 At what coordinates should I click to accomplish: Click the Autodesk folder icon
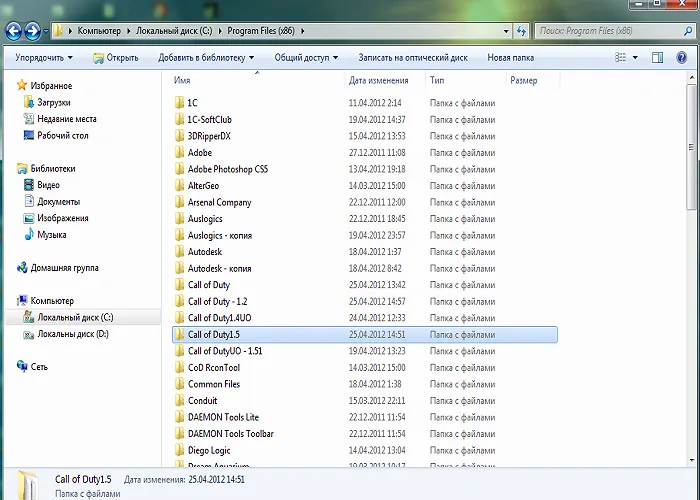pos(179,251)
